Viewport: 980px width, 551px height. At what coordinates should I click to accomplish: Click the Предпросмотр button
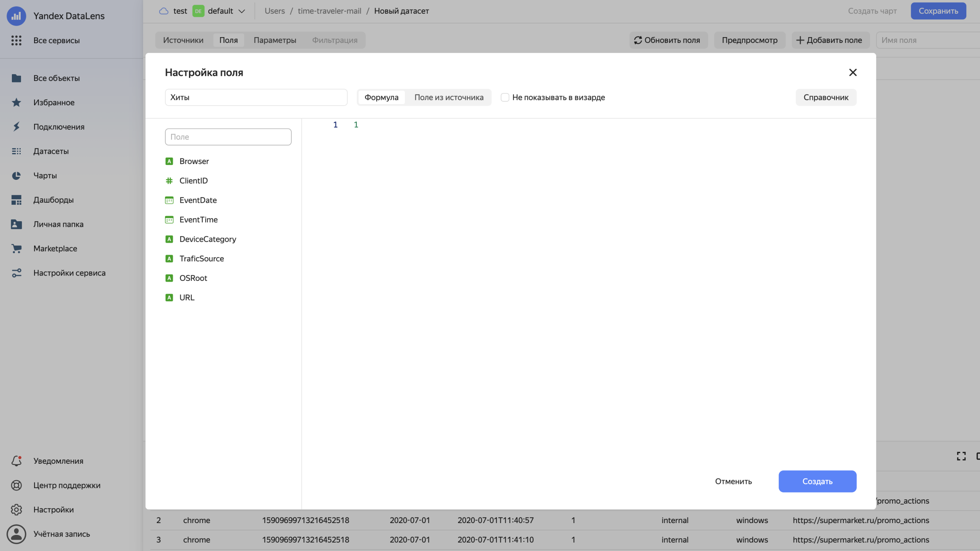point(750,40)
